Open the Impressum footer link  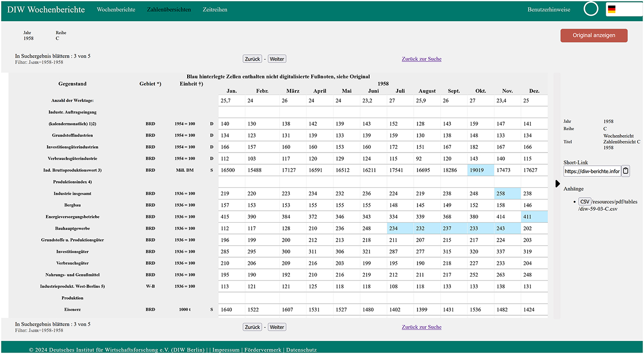[226, 350]
